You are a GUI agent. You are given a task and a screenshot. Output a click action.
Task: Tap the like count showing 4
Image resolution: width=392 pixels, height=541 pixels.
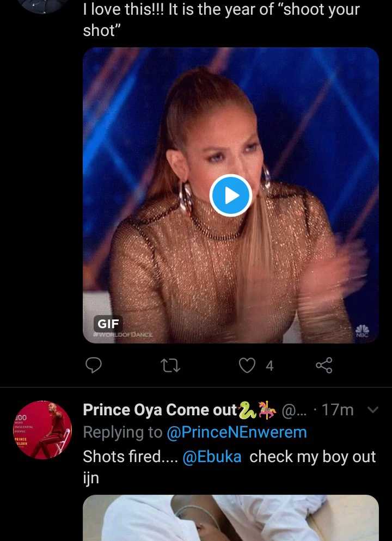coord(269,366)
